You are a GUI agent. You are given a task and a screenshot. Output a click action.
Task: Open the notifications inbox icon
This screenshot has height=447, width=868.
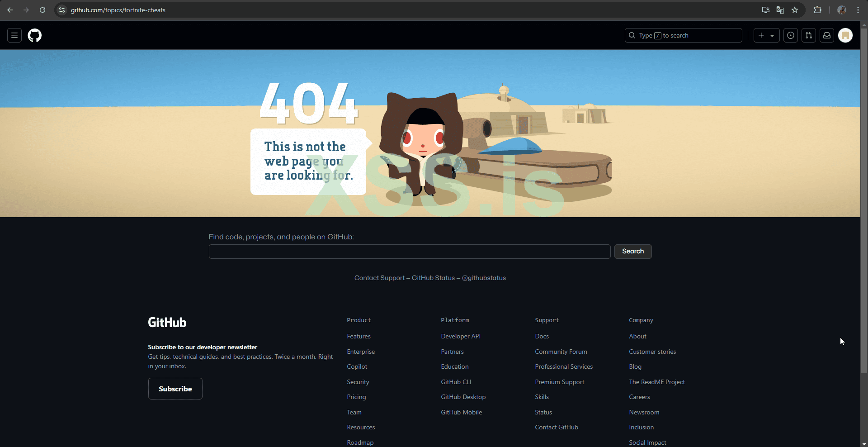click(827, 35)
